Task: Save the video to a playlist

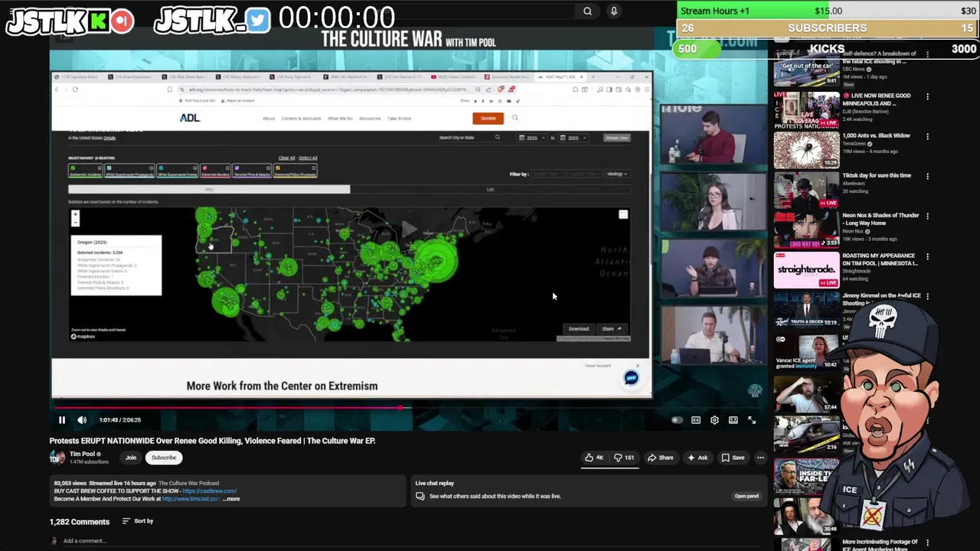Action: [732, 458]
